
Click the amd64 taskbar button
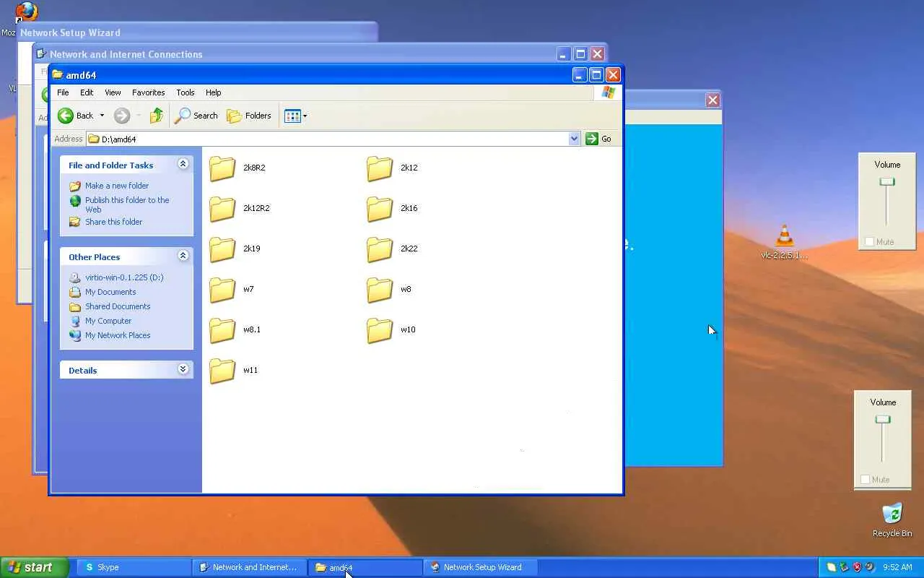365,567
